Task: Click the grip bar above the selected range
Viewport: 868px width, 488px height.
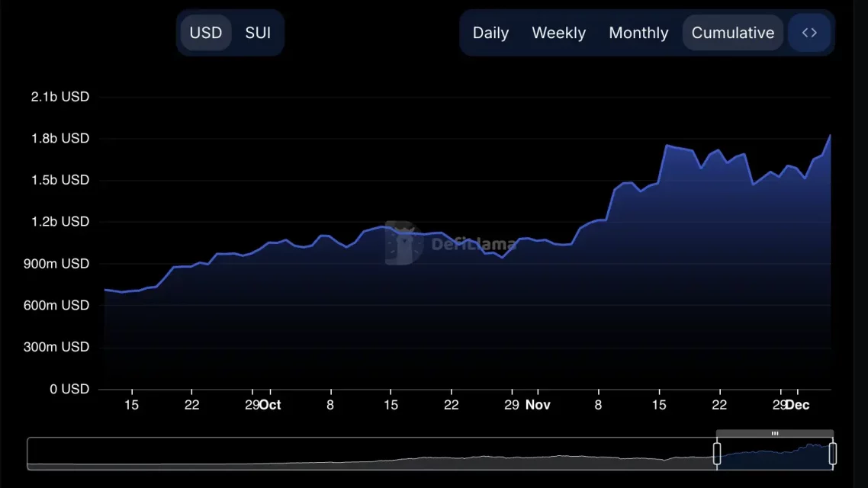Action: click(774, 432)
